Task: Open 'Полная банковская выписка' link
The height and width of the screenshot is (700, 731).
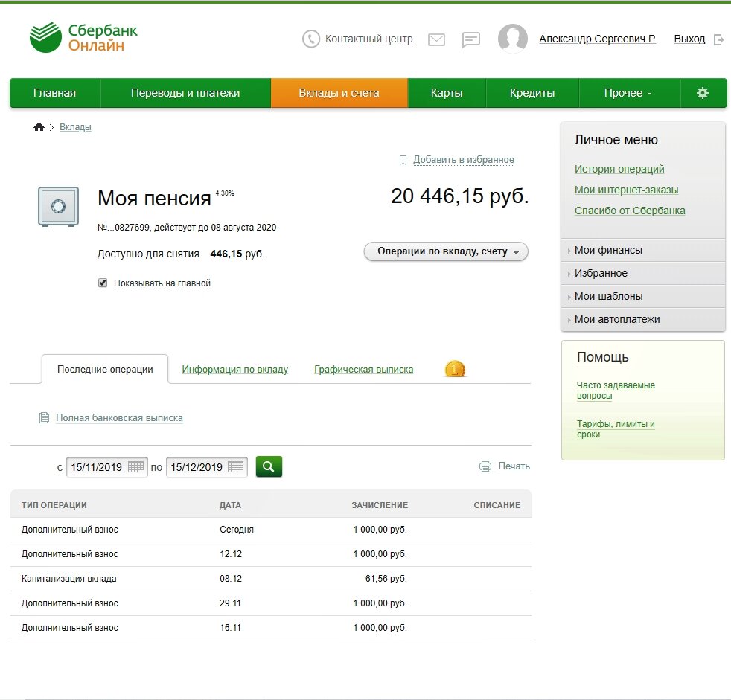Action: click(119, 418)
